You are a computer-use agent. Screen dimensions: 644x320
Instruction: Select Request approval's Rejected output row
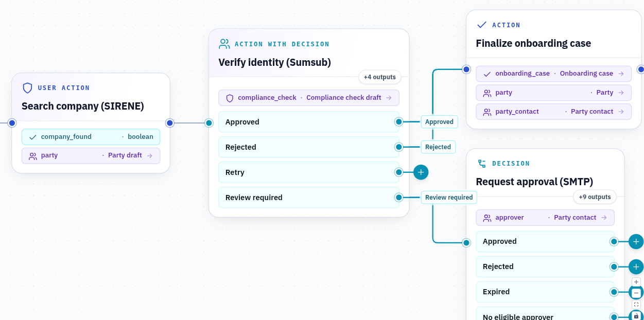(x=545, y=266)
